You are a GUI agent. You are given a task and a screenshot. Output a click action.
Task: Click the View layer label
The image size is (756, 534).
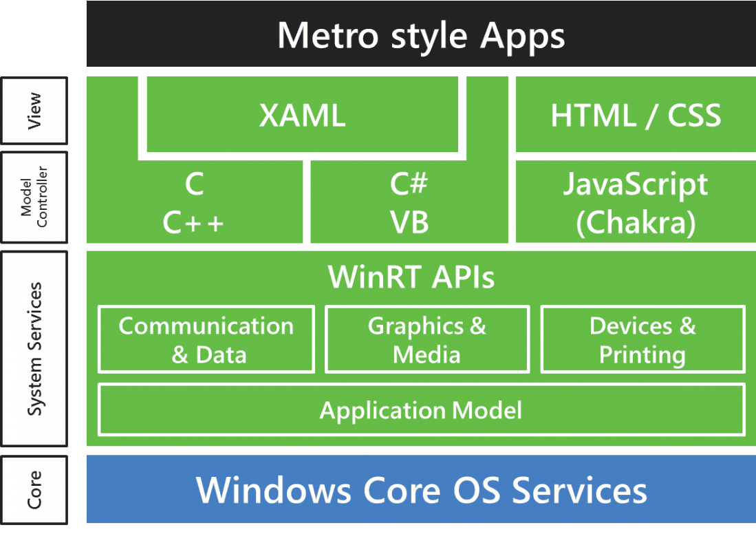tap(34, 111)
